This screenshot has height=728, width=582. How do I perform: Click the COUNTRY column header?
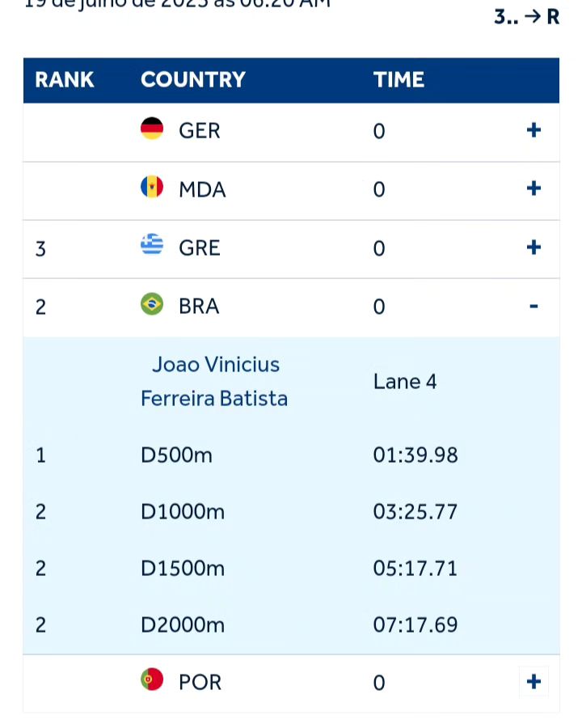[193, 80]
